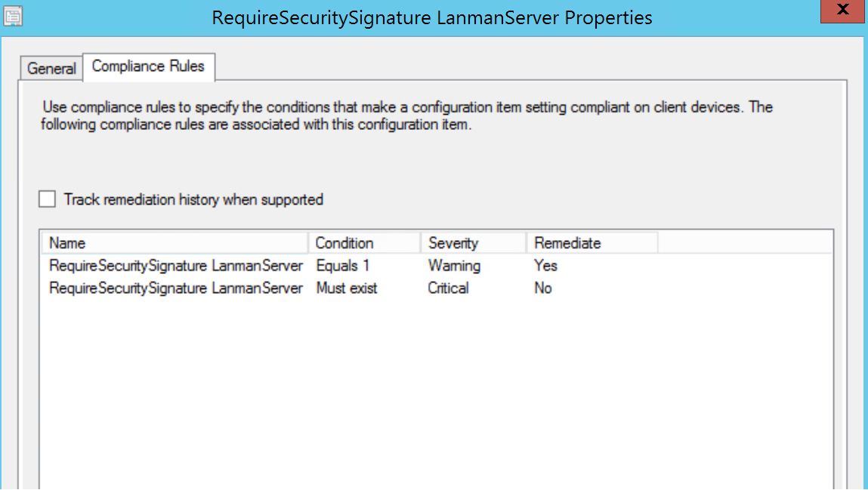Click the dialog title text
The height and width of the screenshot is (490, 868).
pos(432,17)
